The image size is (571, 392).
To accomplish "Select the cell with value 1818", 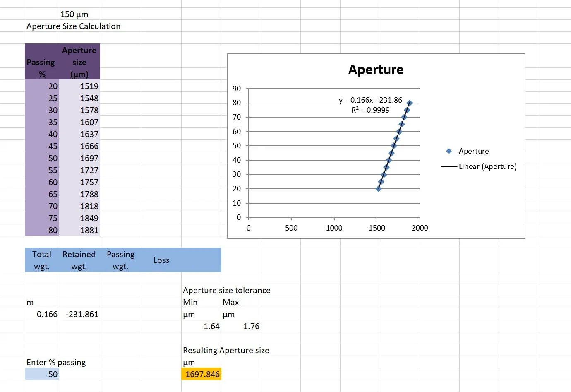I will (79, 206).
